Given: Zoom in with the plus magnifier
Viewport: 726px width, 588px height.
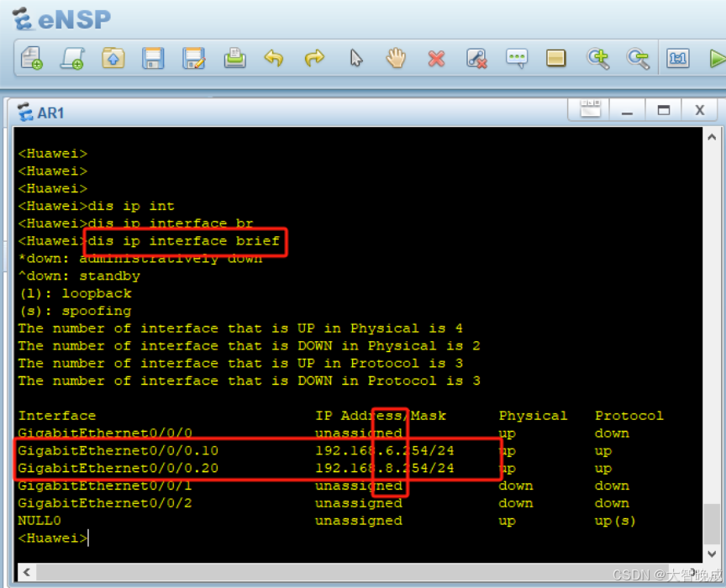Looking at the screenshot, I should (x=597, y=58).
